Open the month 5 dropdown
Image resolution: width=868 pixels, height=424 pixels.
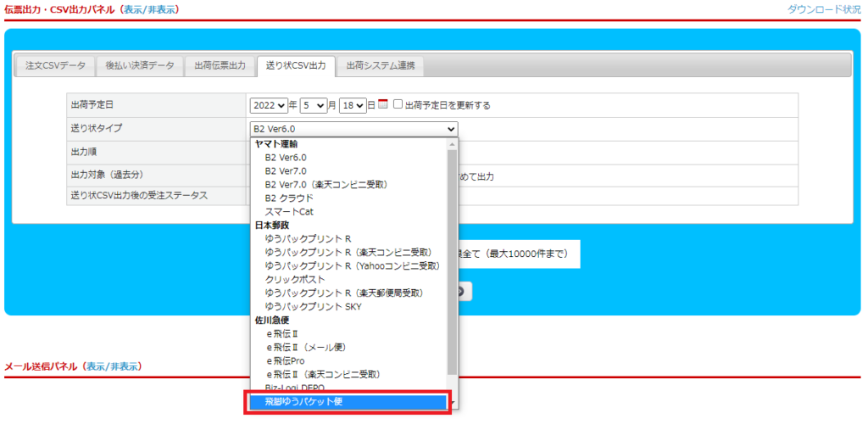[x=314, y=105]
